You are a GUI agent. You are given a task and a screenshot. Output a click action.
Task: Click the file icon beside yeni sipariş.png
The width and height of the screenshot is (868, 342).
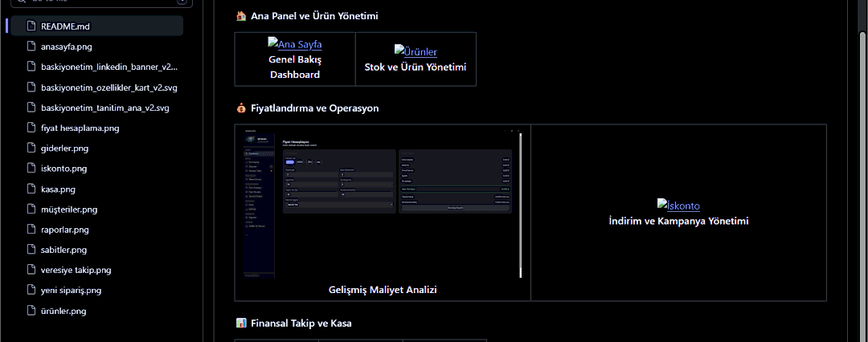31,291
